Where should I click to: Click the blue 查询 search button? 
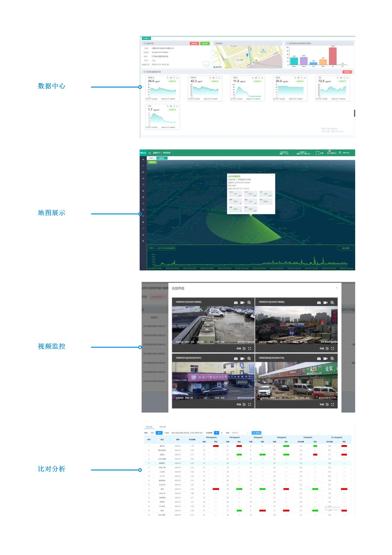click(256, 433)
